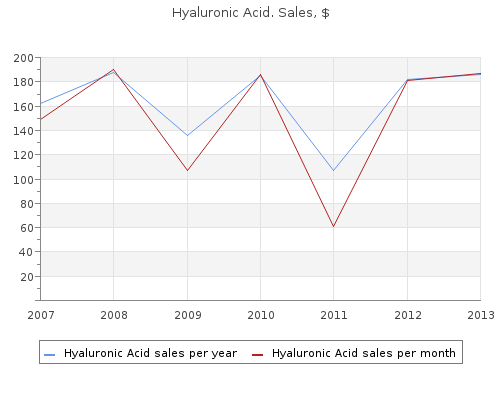Click the y-axis label 20

click(x=27, y=277)
